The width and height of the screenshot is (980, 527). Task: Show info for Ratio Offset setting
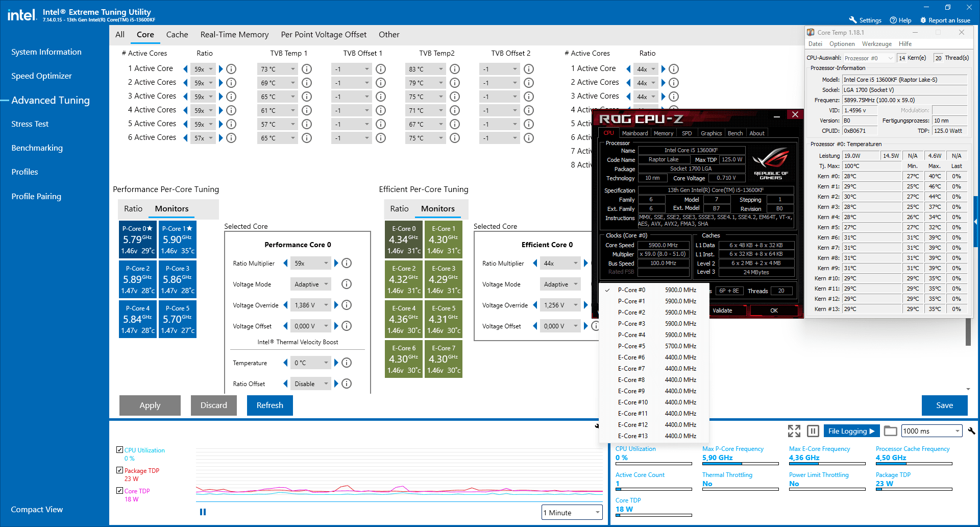[x=347, y=384]
